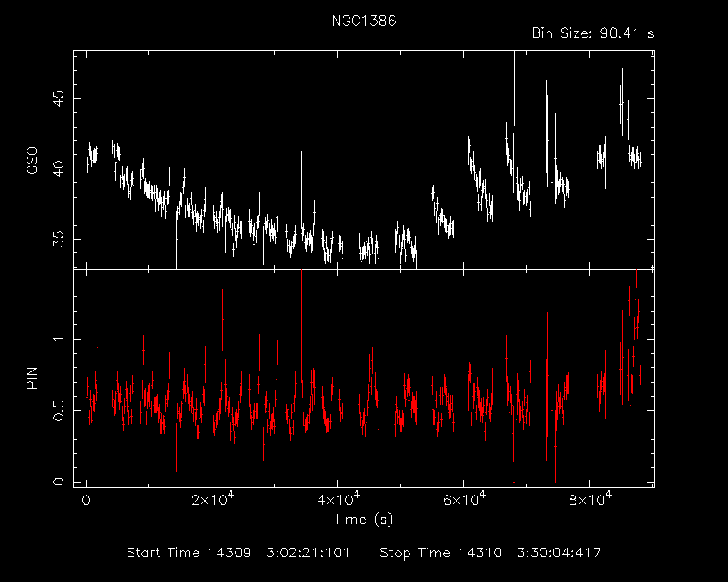The width and height of the screenshot is (728, 582).
Task: Click the time axis label 4×10^4
Action: tap(338, 499)
